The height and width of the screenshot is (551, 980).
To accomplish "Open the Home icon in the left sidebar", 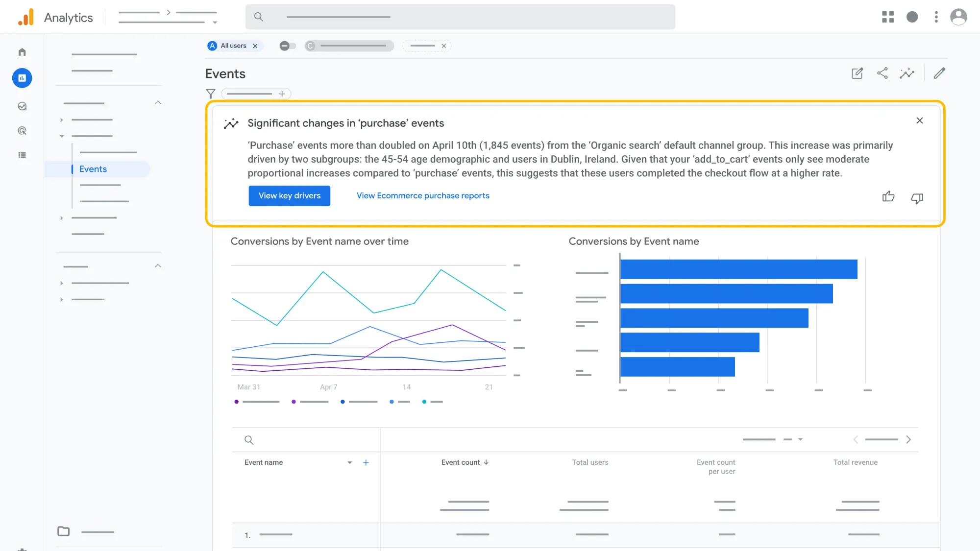I will [22, 51].
